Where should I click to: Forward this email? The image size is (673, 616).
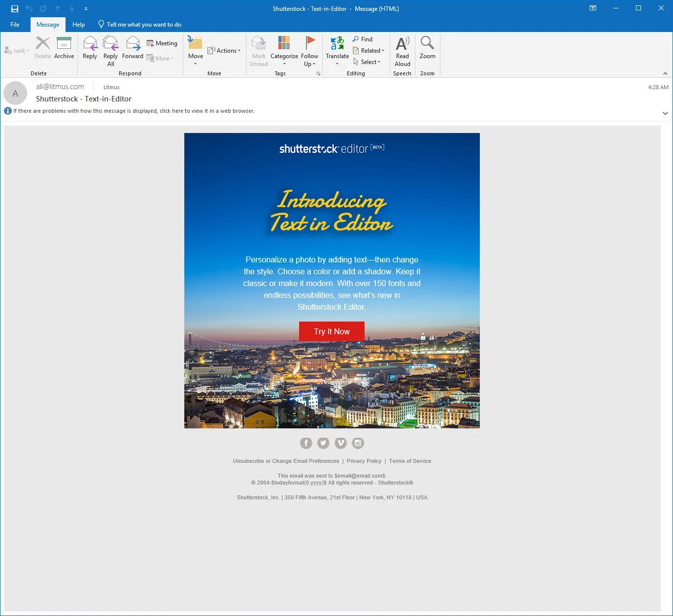133,48
